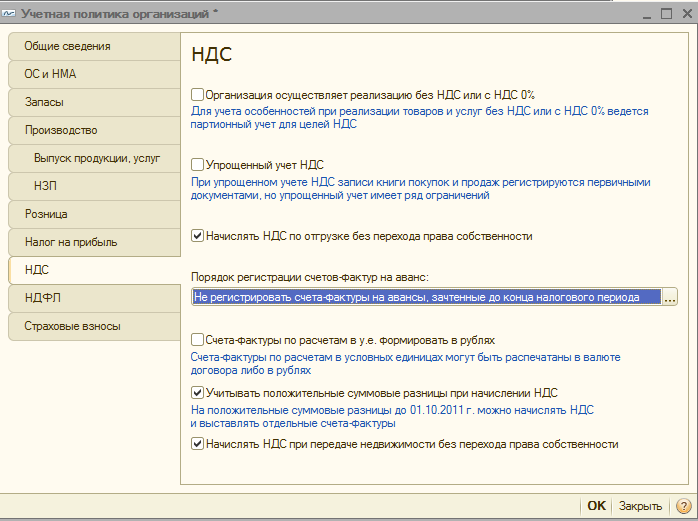Image resolution: width=698 pixels, height=521 pixels.
Task: Enable sales without VAT or 0% checkbox
Action: pyautogui.click(x=197, y=94)
